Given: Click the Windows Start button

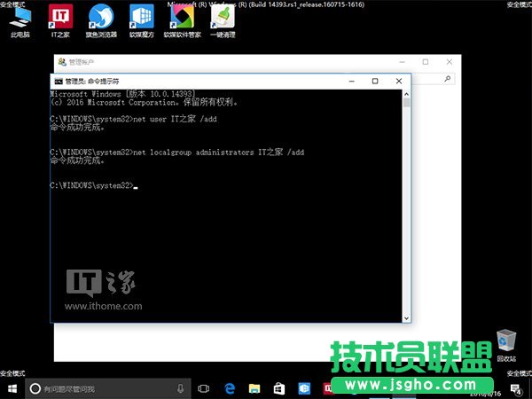Looking at the screenshot, I should coord(12,388).
